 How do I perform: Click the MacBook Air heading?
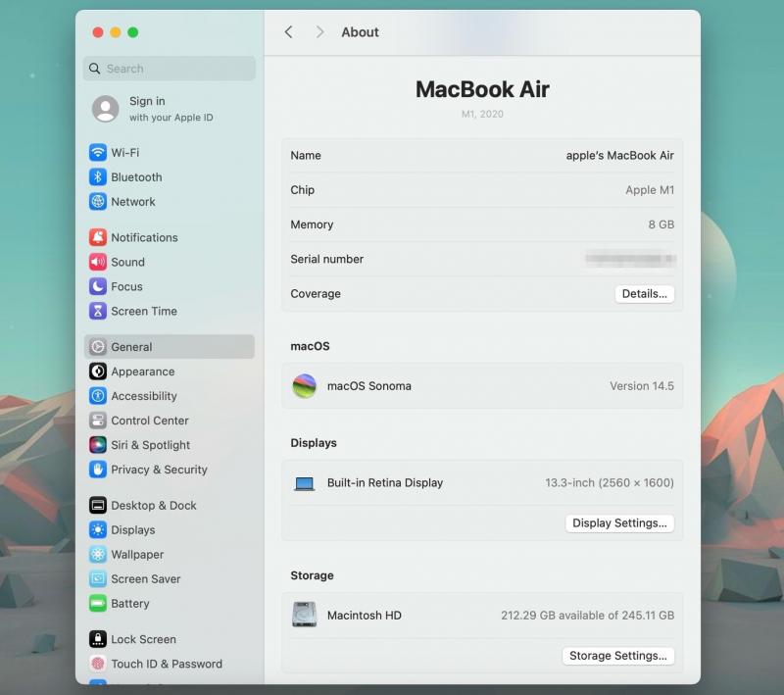(x=482, y=89)
